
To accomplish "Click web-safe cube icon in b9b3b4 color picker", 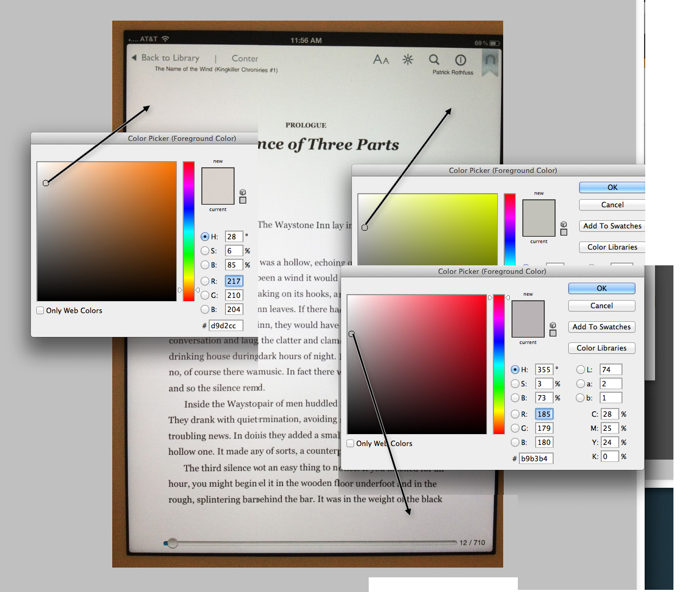I will tap(553, 325).
